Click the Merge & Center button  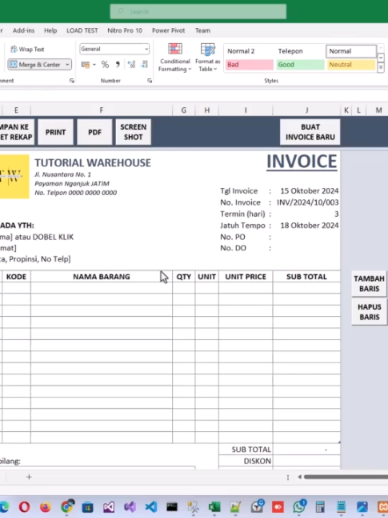point(35,64)
